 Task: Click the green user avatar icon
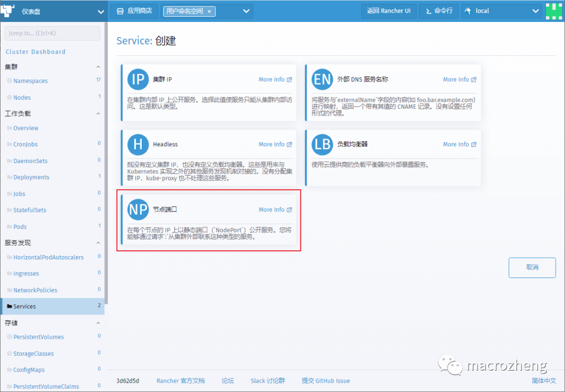pyautogui.click(x=554, y=11)
